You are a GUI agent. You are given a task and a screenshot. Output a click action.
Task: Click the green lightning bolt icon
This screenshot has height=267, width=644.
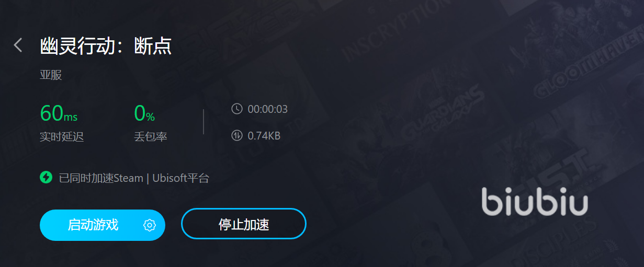coord(46,177)
